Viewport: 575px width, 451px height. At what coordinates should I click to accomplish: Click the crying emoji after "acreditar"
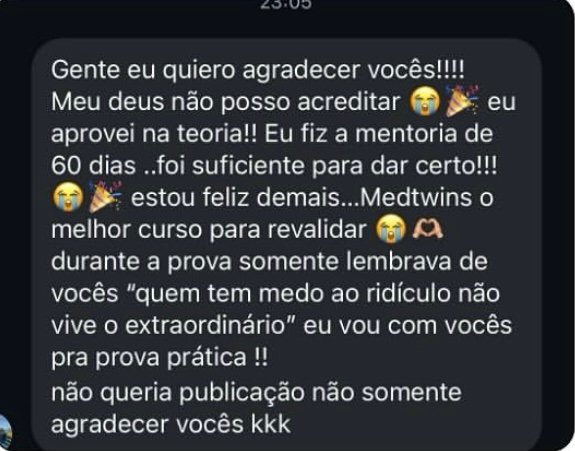[x=425, y=102]
